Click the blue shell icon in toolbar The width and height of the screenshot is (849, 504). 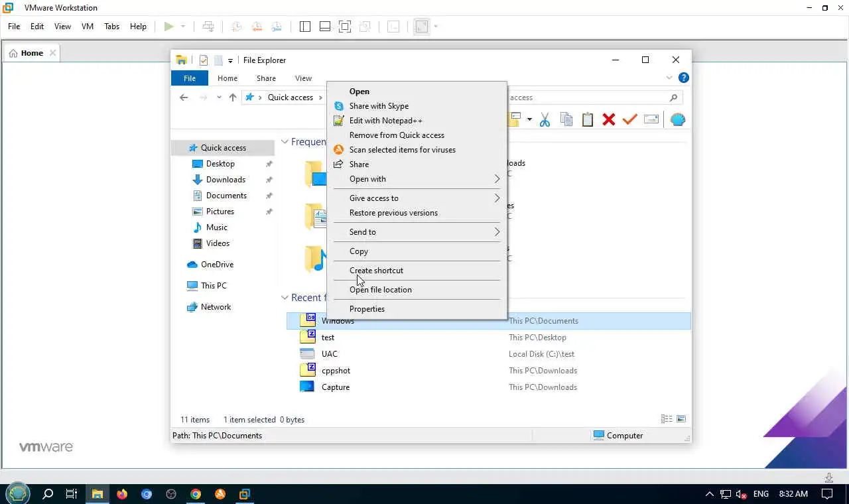[677, 120]
